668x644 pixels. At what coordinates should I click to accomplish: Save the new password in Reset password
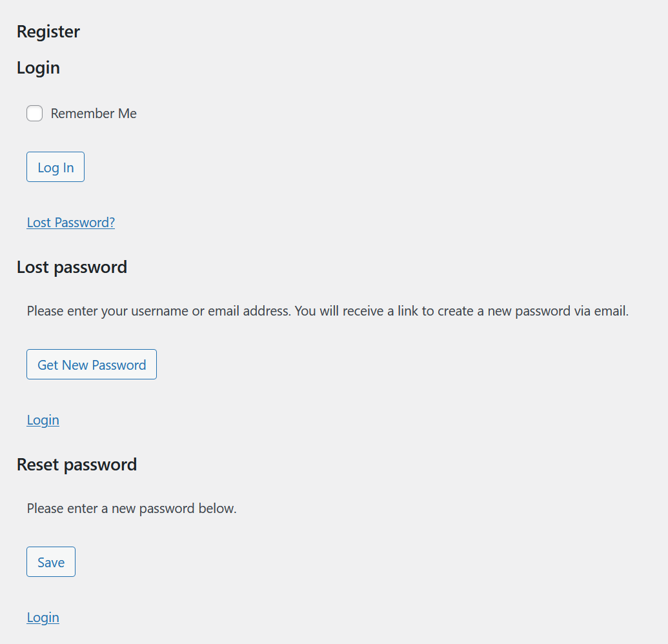[x=51, y=562]
